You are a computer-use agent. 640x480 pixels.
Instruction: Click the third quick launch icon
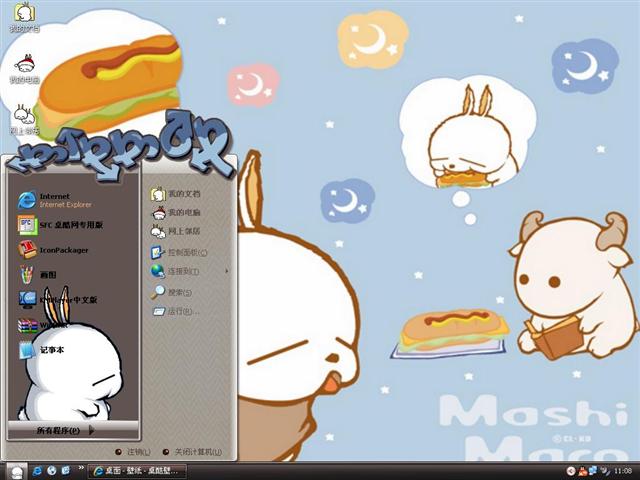66,471
